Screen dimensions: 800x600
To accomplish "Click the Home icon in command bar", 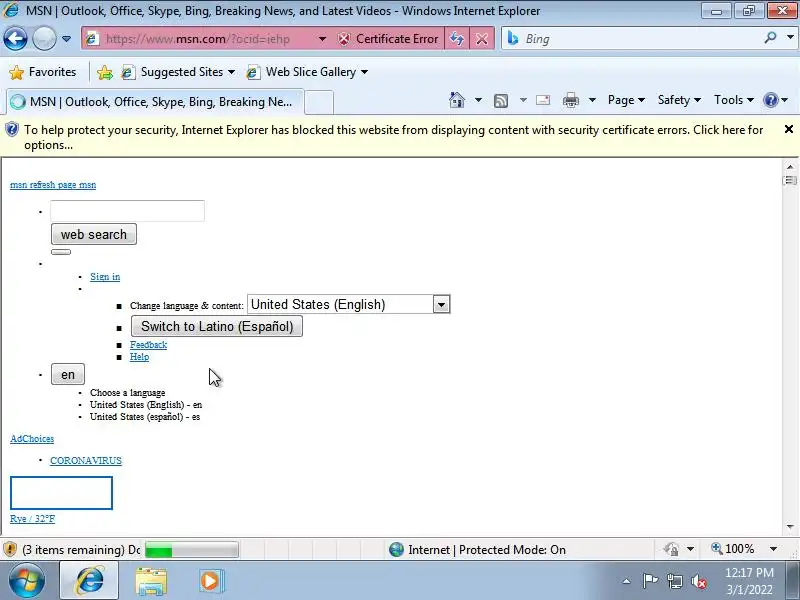I will (457, 100).
